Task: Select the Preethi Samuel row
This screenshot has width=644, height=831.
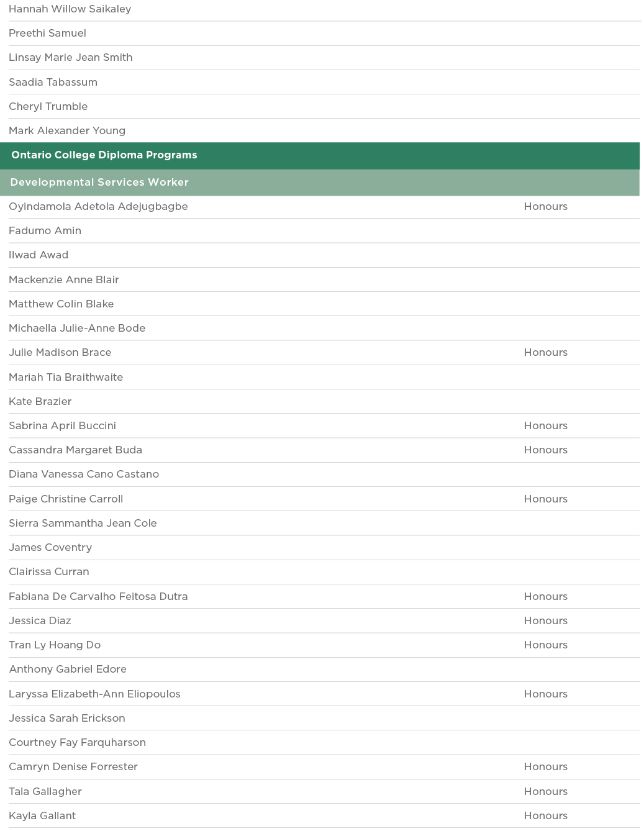Action: 48,34
